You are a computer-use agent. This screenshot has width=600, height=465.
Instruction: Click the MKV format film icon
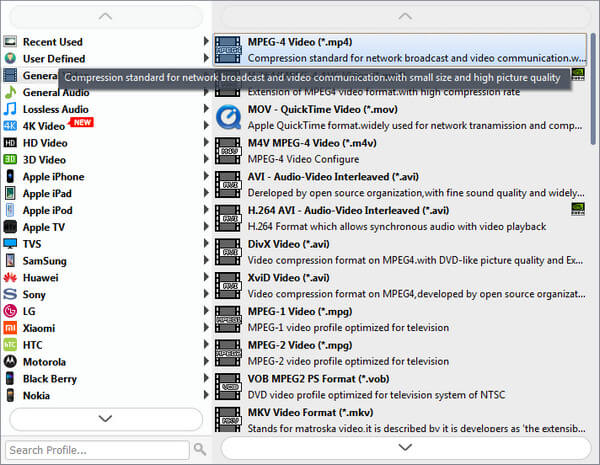pyautogui.click(x=228, y=419)
